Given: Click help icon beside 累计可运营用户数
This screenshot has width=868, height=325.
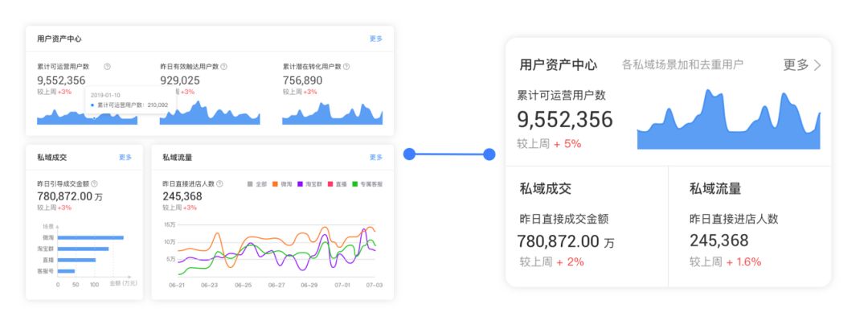Looking at the screenshot, I should tap(107, 67).
